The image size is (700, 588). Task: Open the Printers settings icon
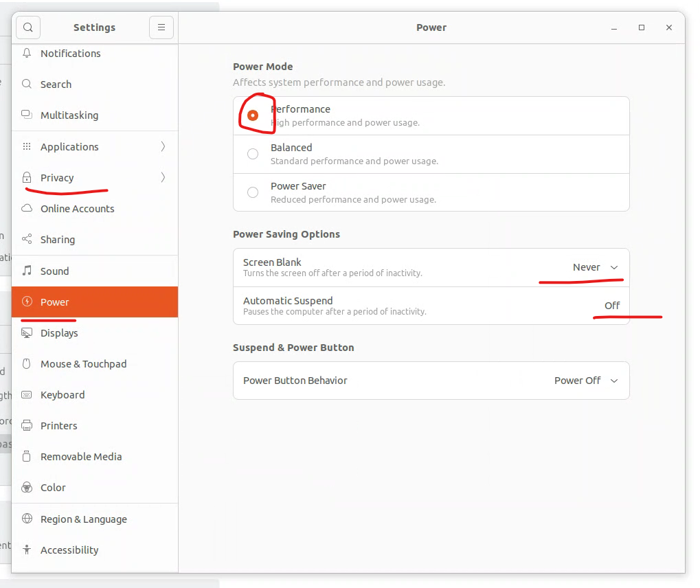coord(26,425)
